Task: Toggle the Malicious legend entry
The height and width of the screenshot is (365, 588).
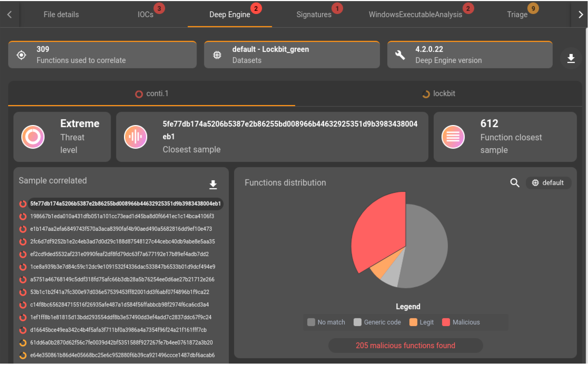Action: pos(461,322)
